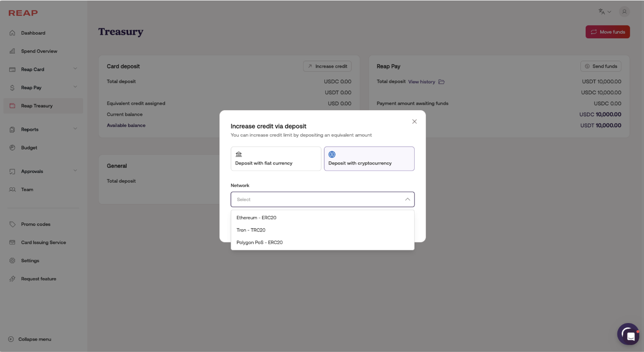644x352 pixels.
Task: Expand the Reap Card submenu
Action: 75,69
